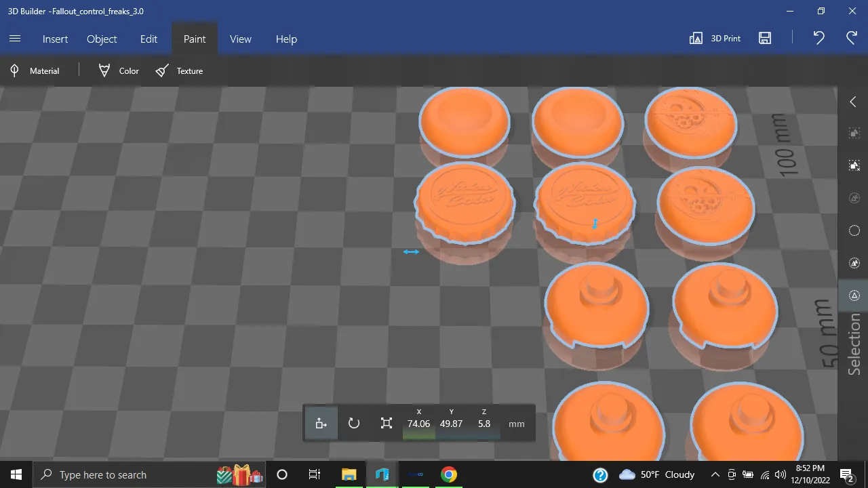Open File Explorer from the taskbar
This screenshot has width=868, height=488.
coord(349,474)
